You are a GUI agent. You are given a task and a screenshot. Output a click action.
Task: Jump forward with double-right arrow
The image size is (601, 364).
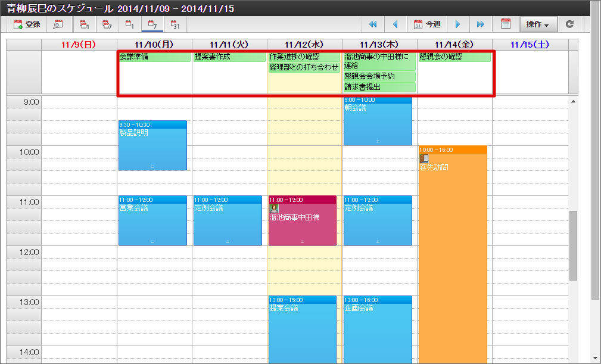tap(480, 24)
